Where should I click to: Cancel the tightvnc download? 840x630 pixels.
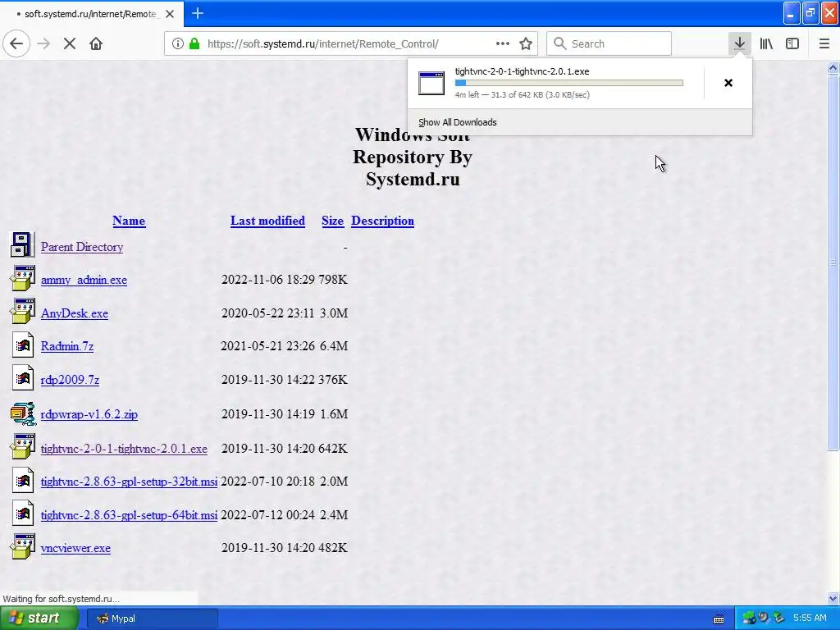(728, 83)
